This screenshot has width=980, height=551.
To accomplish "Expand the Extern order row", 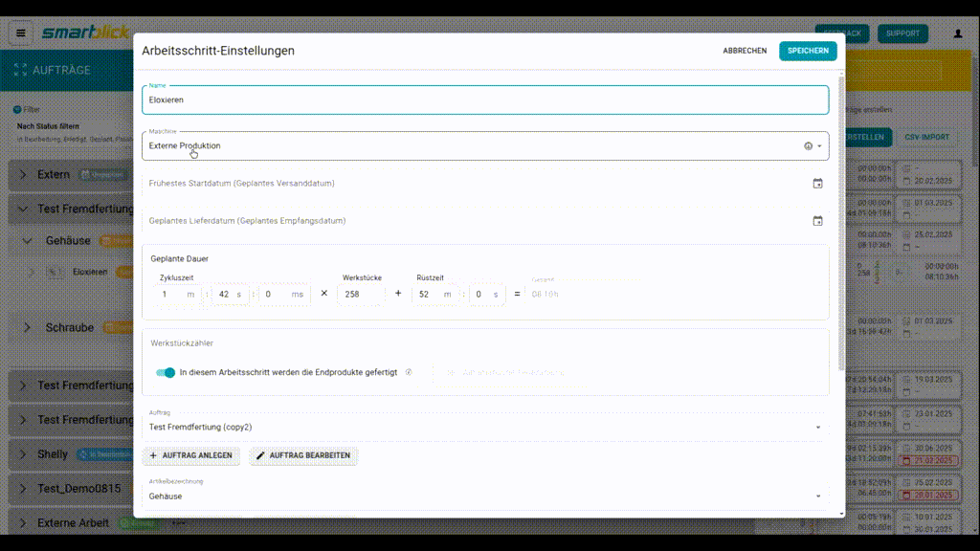I will 23,174.
